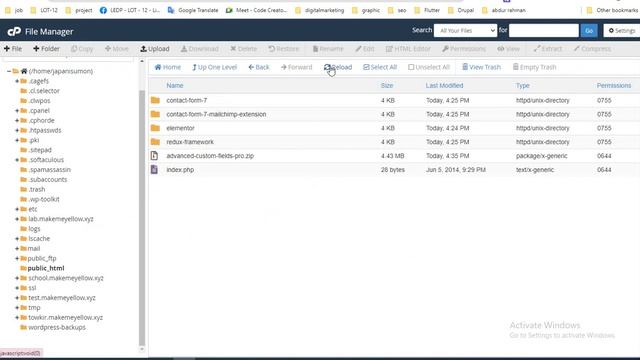The height and width of the screenshot is (360, 640).
Task: Go Up One Level
Action: pos(214,67)
